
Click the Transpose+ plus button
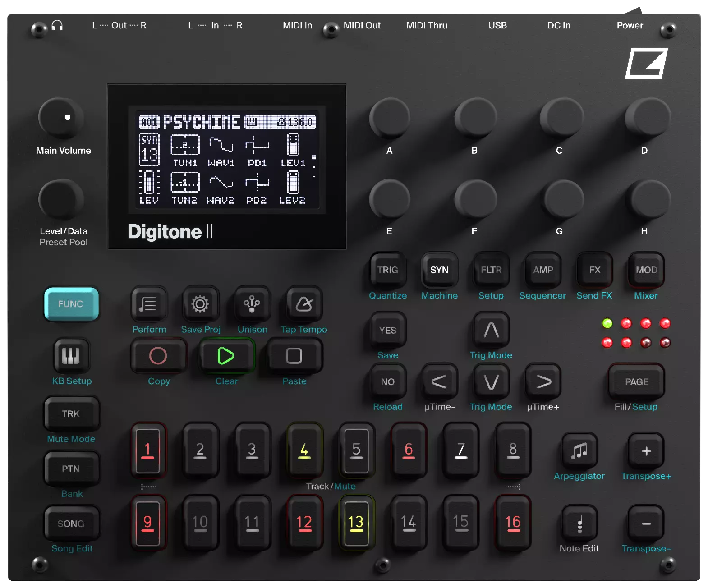[646, 450]
